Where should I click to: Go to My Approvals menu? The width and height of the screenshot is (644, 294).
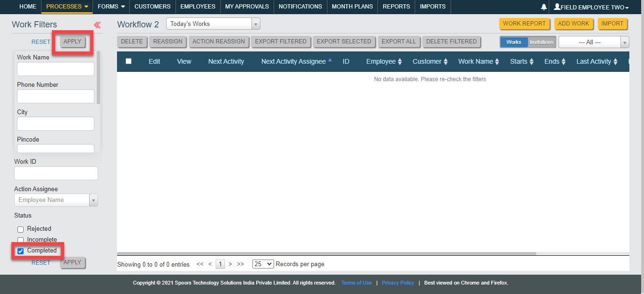point(247,7)
